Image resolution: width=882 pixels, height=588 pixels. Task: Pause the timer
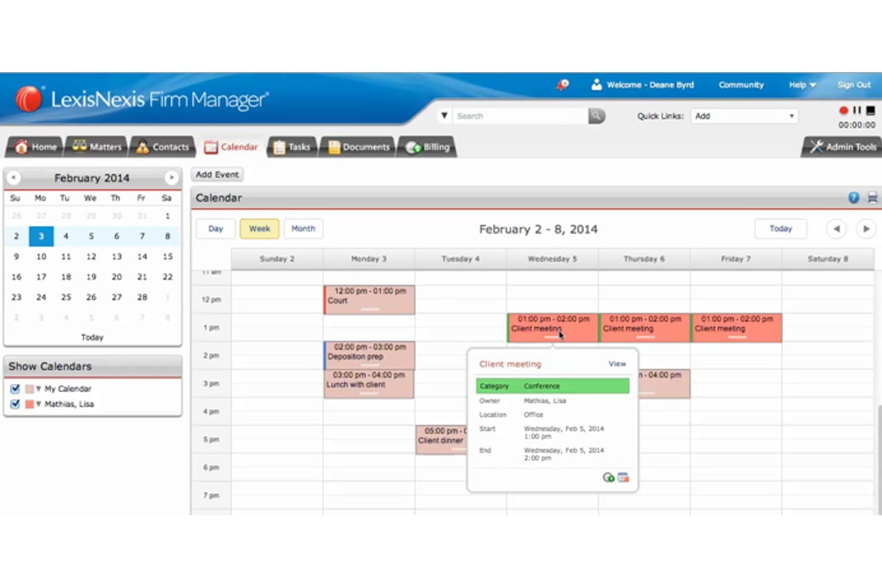(x=857, y=110)
